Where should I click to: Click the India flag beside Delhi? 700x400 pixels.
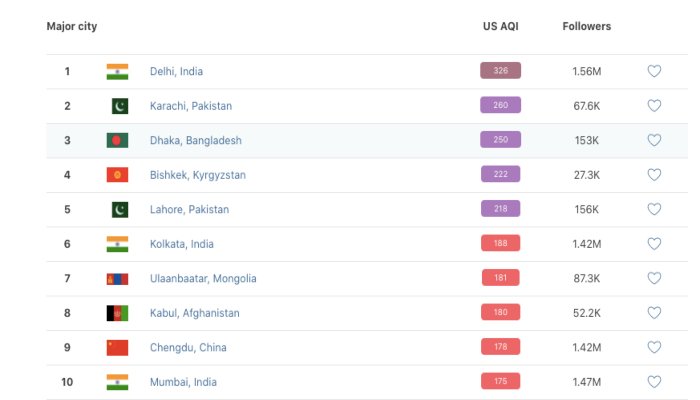[117, 71]
